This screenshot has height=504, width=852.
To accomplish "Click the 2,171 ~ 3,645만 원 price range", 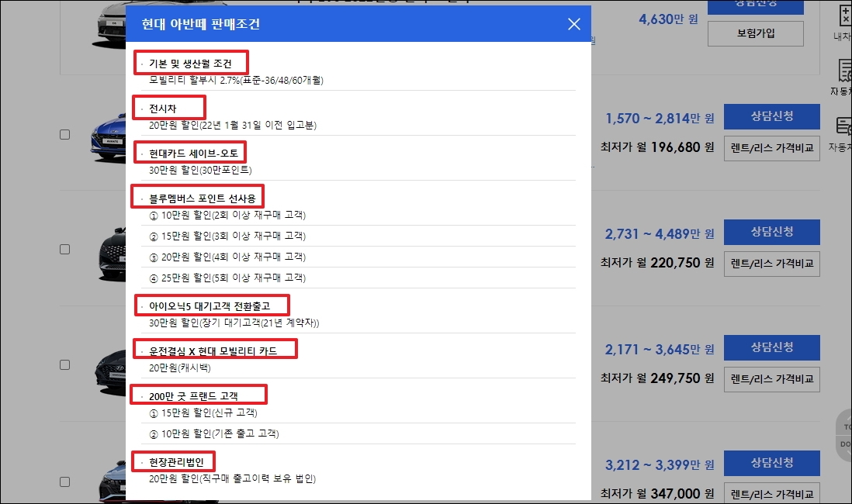I will point(660,350).
